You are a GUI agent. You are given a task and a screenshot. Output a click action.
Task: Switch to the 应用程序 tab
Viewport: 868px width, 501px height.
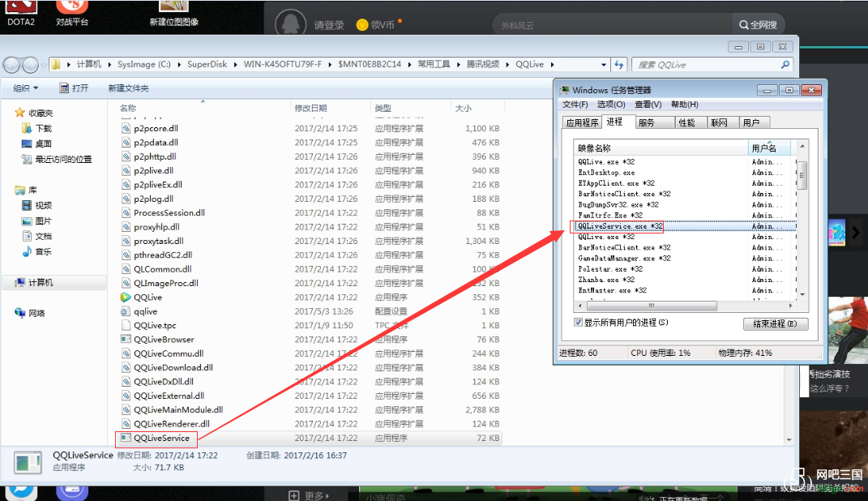pyautogui.click(x=583, y=123)
